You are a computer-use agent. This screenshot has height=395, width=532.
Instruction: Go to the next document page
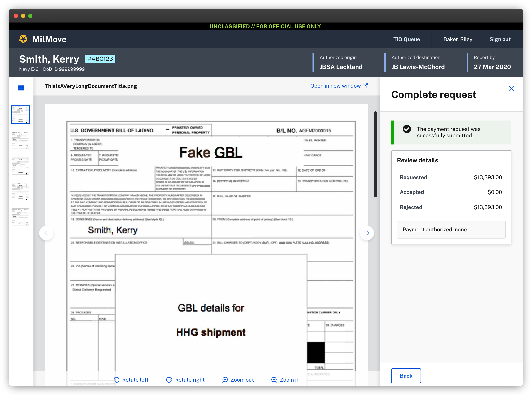click(367, 233)
